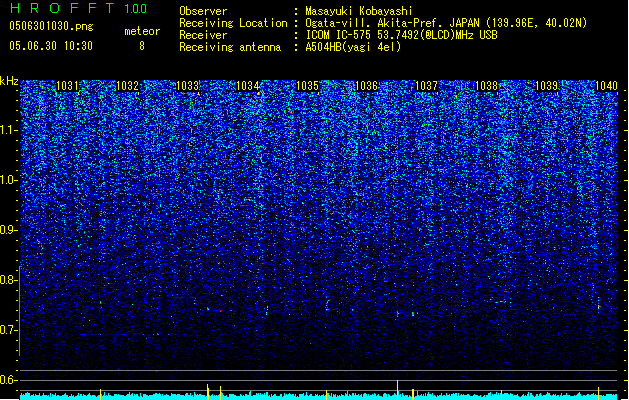
Task: Click the meteor count value 8
Action: click(142, 46)
